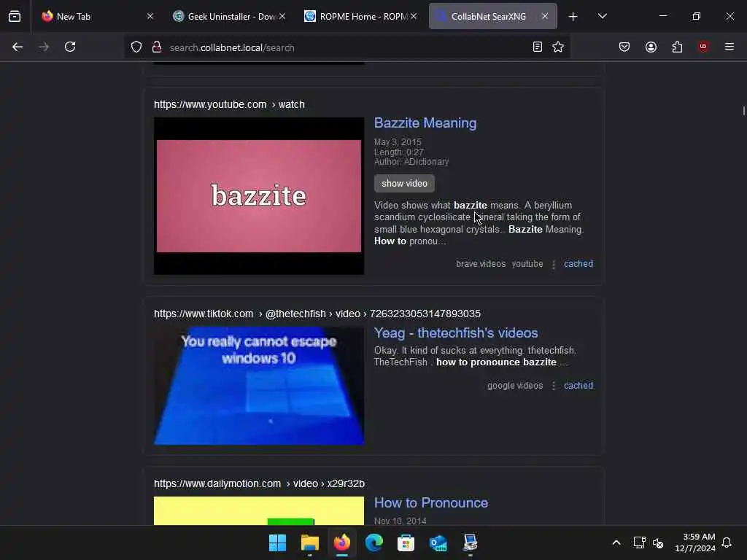The height and width of the screenshot is (560, 747).
Task: Open Firefox account menu
Action: click(x=651, y=47)
